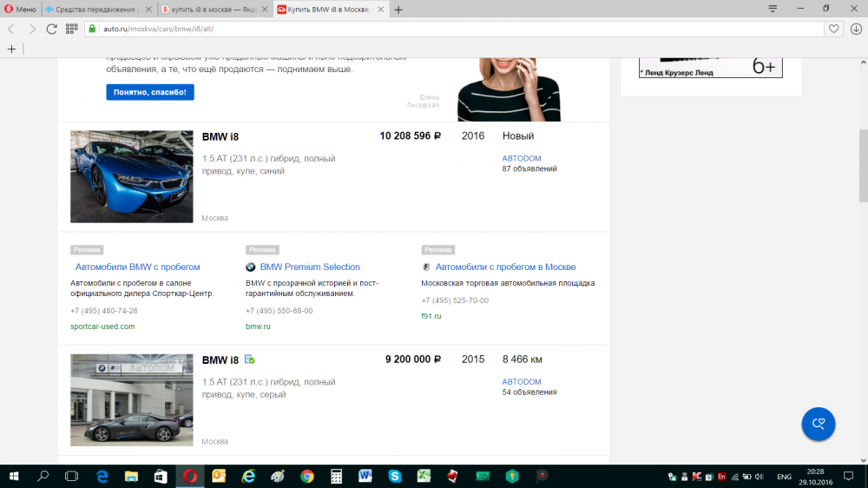The image size is (868, 488).
Task: Bookmark page with heart icon in address bar
Action: [834, 29]
